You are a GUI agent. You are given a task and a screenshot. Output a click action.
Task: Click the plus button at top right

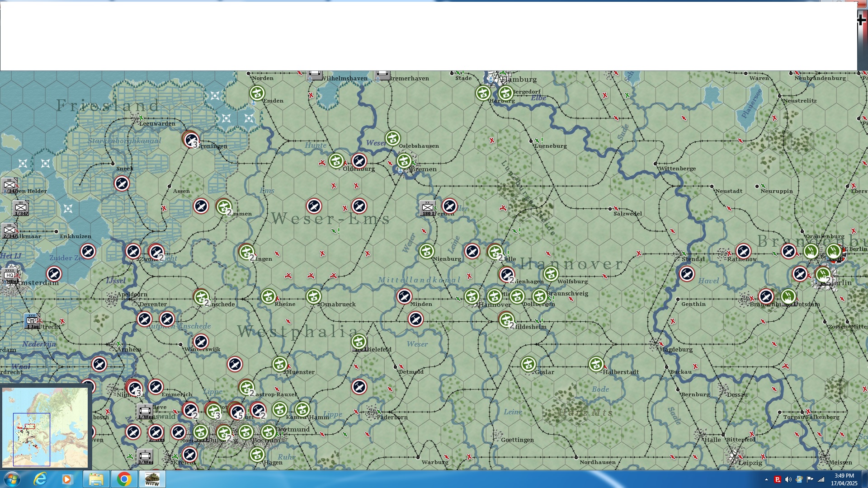(862, 19)
